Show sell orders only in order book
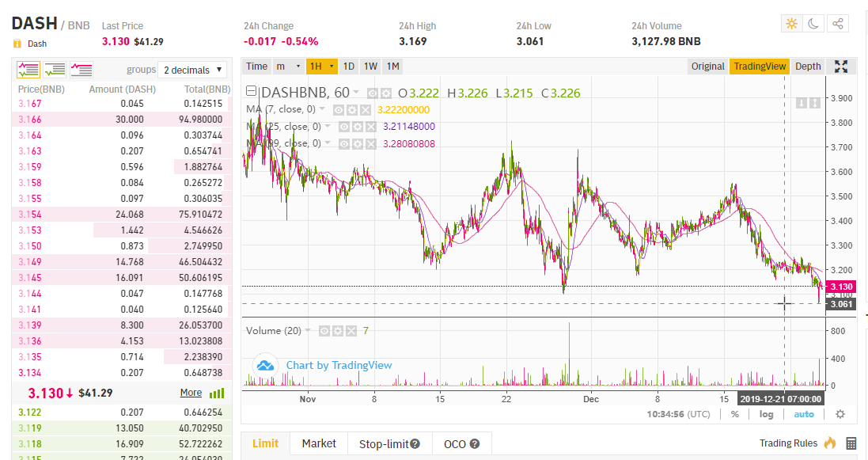Viewport: 868px width, 460px height. [x=81, y=70]
